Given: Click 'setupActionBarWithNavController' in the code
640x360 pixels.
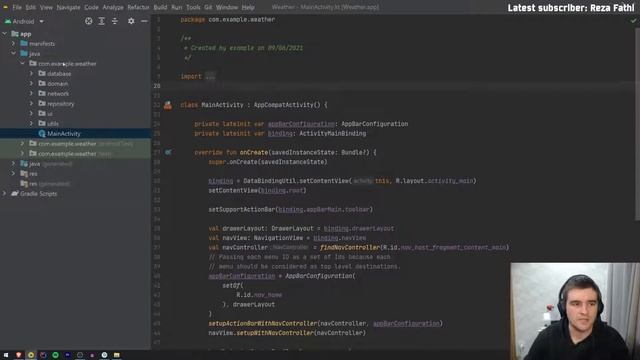Looking at the screenshot, I should [263, 323].
